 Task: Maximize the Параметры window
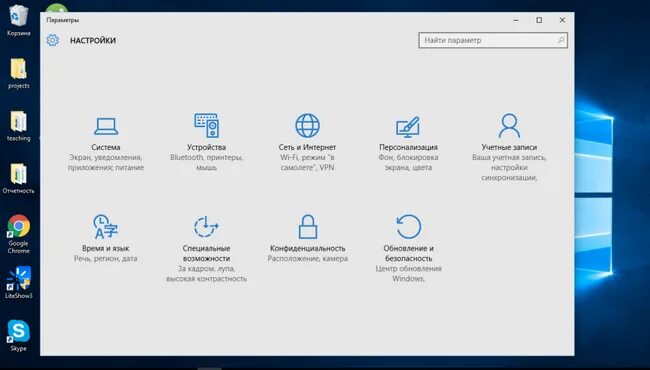(x=539, y=20)
